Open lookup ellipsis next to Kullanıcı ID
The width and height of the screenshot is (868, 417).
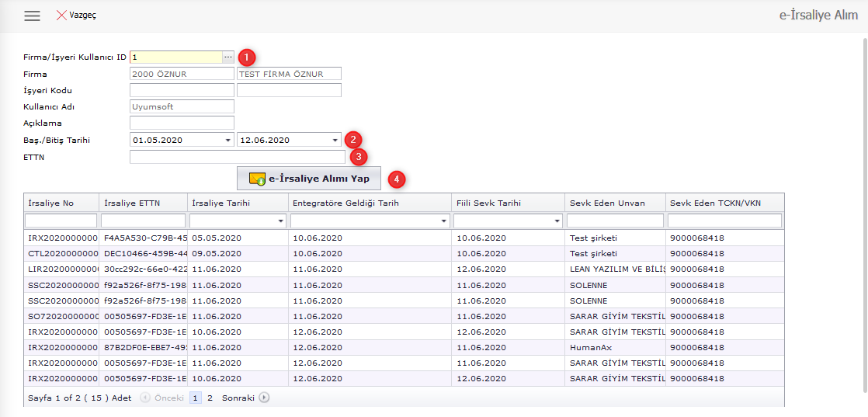pyautogui.click(x=227, y=57)
